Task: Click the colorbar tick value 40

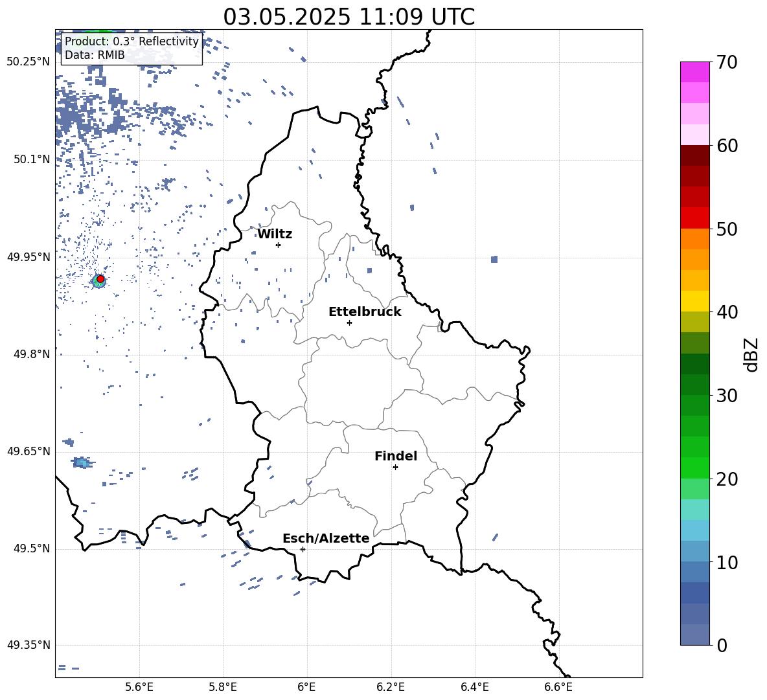Action: (x=727, y=312)
